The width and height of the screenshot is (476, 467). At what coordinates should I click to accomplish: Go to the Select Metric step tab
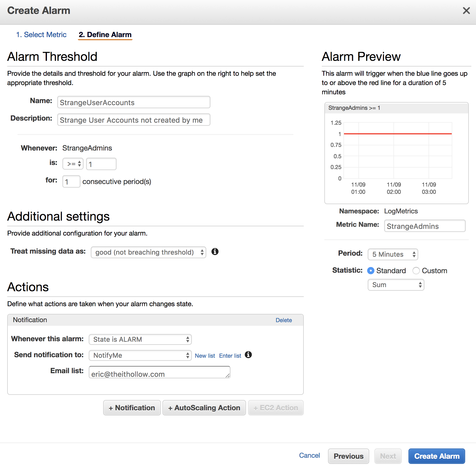[x=41, y=35]
